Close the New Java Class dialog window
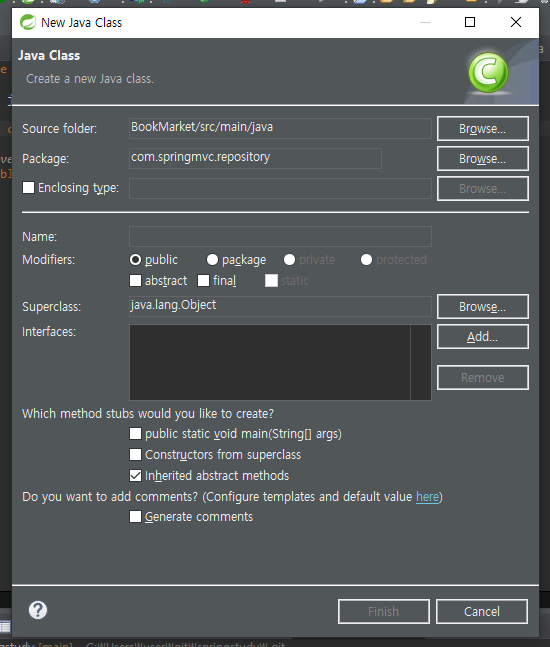The height and width of the screenshot is (647, 550). point(516,22)
